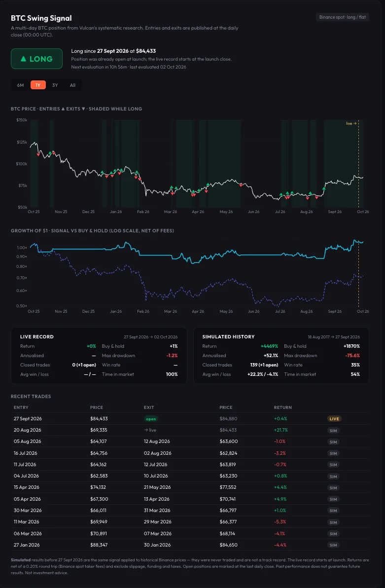Click the Binance spot long/flat tag
This screenshot has height=588, width=385.
[342, 17]
